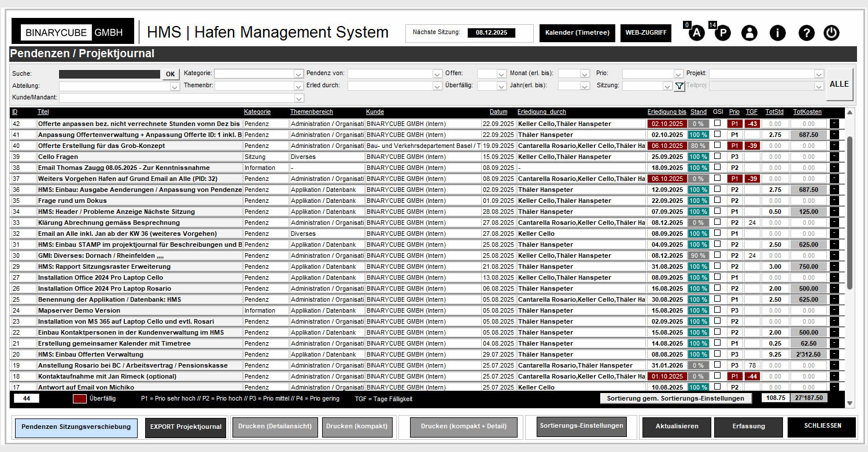Click the black detail button for row 42
The height and width of the screenshot is (452, 868).
click(x=834, y=124)
